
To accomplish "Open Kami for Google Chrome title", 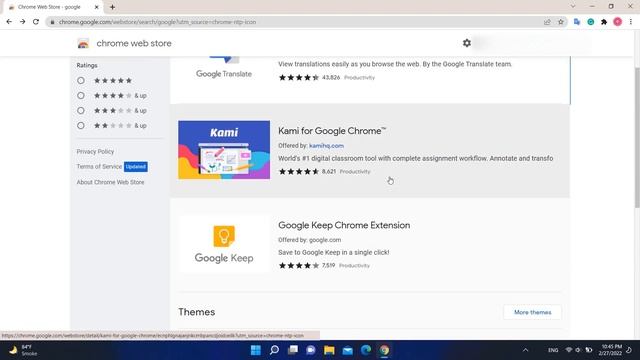I will tap(332, 131).
